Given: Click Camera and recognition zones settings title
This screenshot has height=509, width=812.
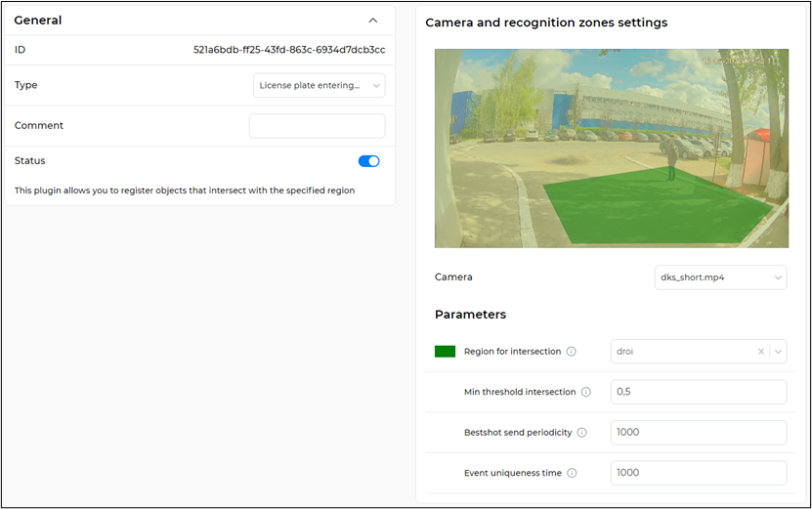Looking at the screenshot, I should [x=546, y=22].
